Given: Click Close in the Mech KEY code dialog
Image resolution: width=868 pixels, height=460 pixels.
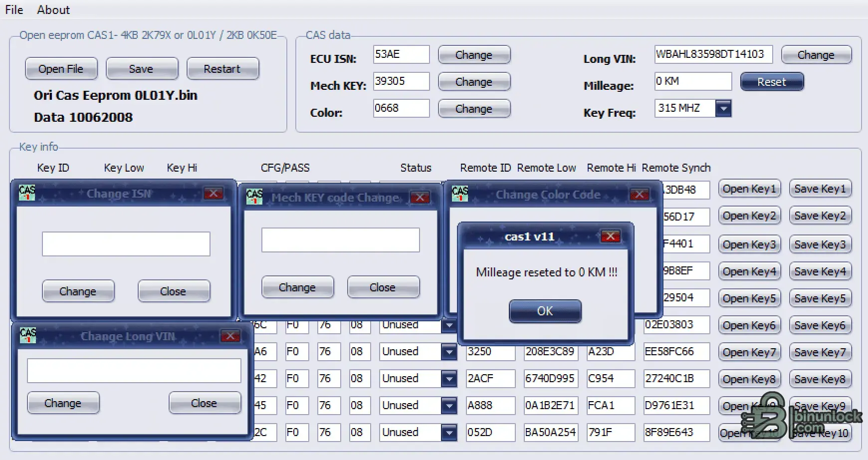Looking at the screenshot, I should pos(383,287).
